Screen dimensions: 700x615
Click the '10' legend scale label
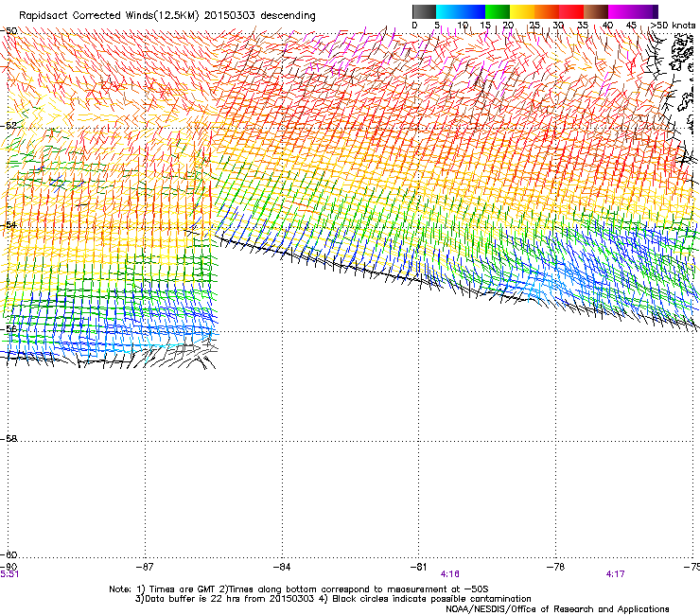[x=463, y=26]
